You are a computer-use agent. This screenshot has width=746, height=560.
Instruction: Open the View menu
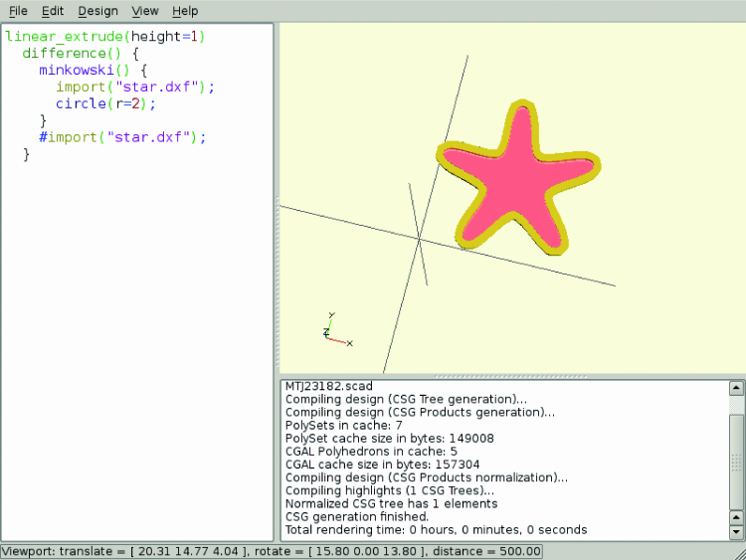pyautogui.click(x=145, y=11)
